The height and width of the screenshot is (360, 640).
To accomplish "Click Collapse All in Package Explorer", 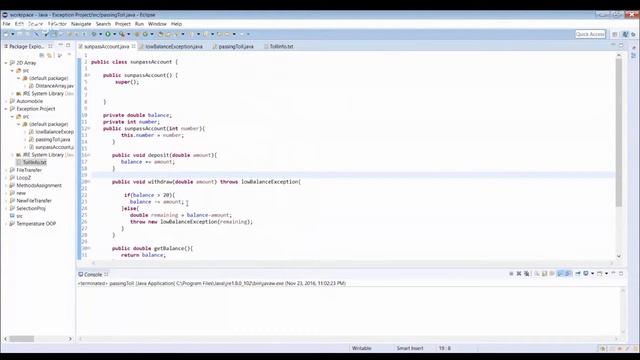I will 42,55.
